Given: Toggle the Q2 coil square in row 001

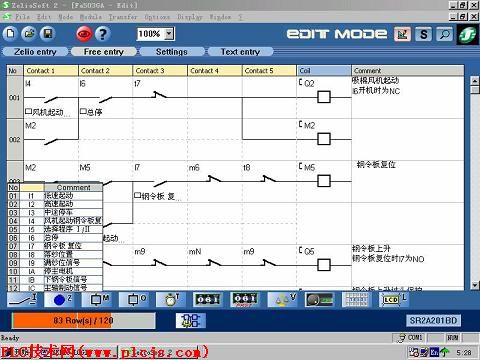Looking at the screenshot, I should (x=324, y=97).
